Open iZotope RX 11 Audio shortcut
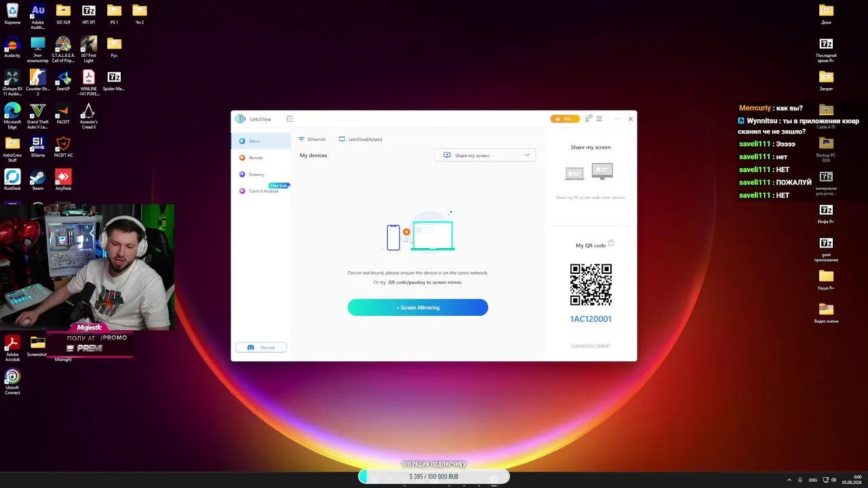This screenshot has height=488, width=868. (x=12, y=83)
